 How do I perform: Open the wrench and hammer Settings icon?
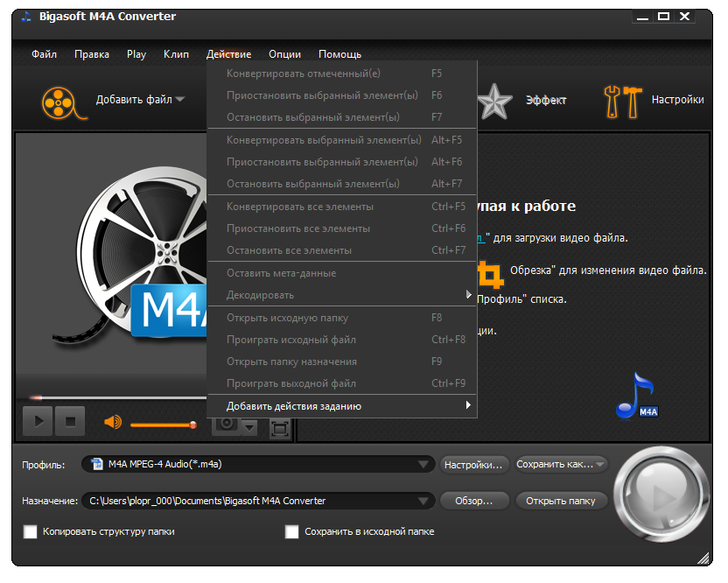[622, 102]
